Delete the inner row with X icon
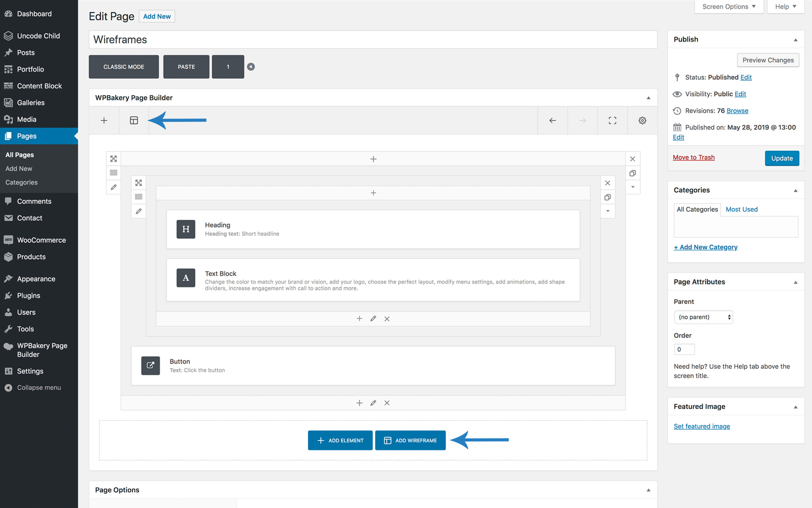The height and width of the screenshot is (508, 812). 607,183
